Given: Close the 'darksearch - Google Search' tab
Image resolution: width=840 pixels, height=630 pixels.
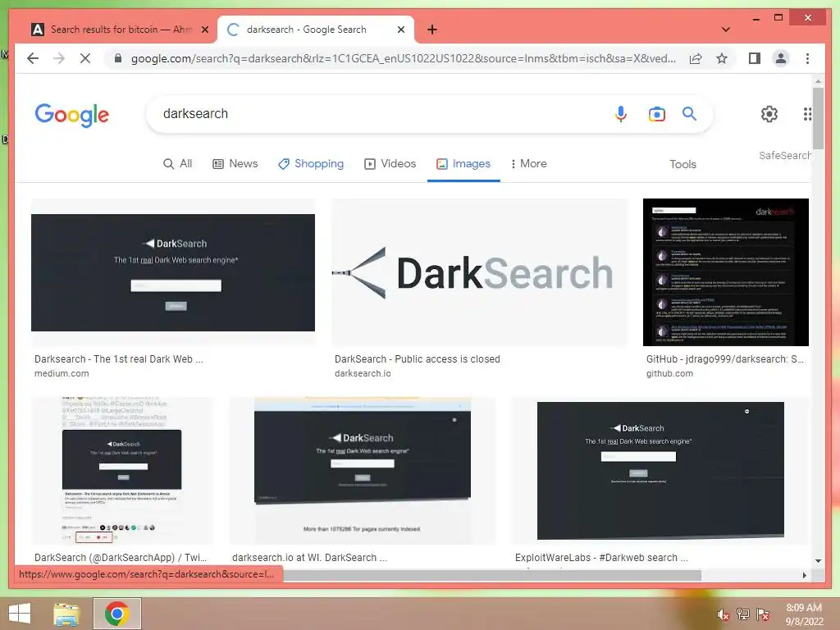Looking at the screenshot, I should pyautogui.click(x=400, y=30).
